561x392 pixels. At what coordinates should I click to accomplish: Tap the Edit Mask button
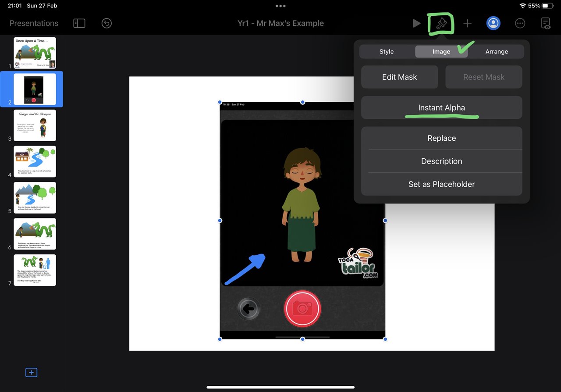pyautogui.click(x=400, y=77)
